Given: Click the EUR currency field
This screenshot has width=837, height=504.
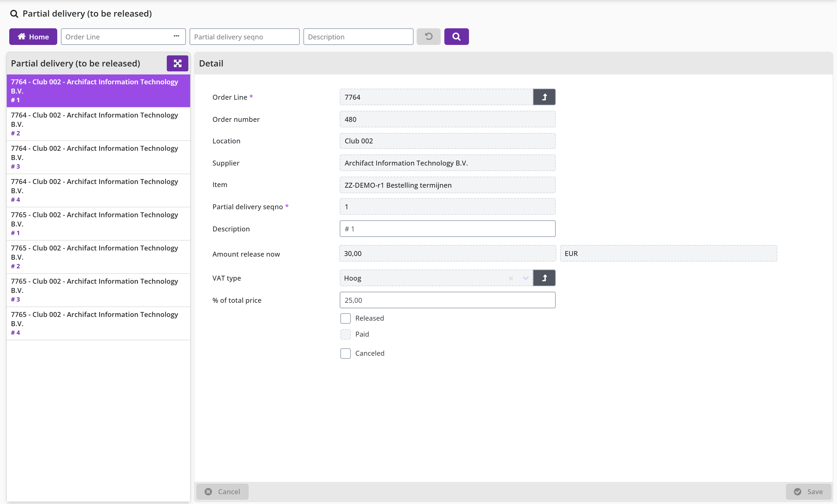Looking at the screenshot, I should click(x=668, y=253).
